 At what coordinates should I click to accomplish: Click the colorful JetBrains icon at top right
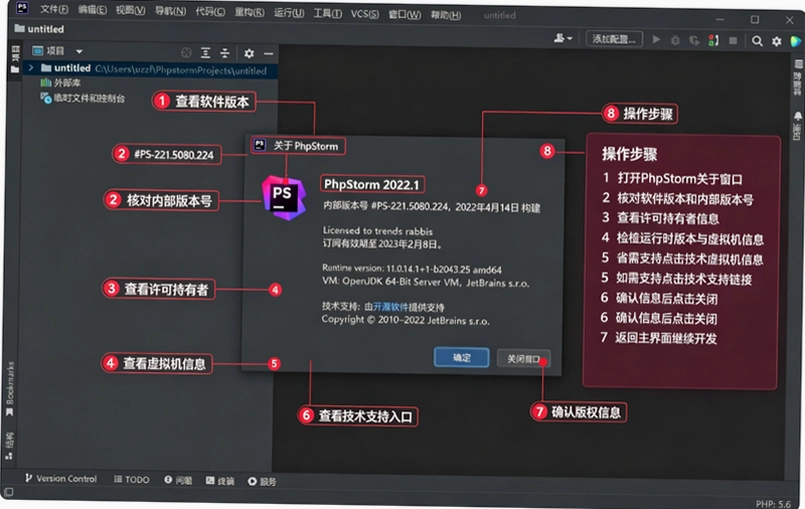796,42
